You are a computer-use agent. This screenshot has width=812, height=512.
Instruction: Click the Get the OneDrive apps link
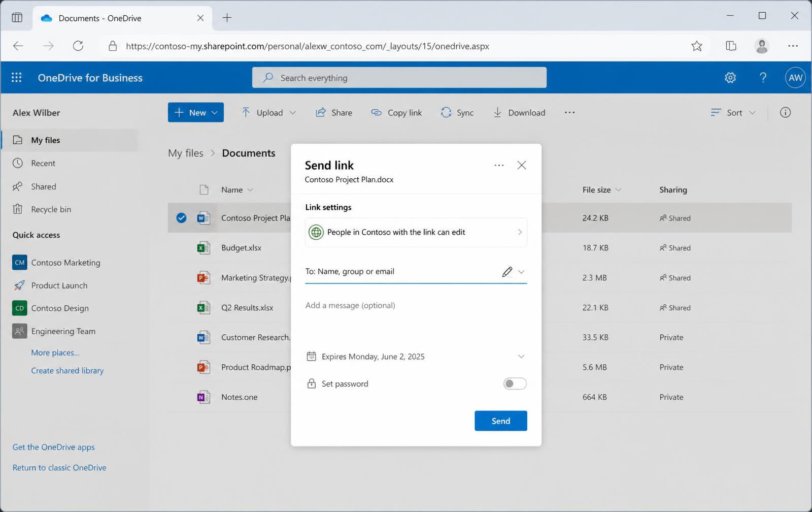pos(54,447)
